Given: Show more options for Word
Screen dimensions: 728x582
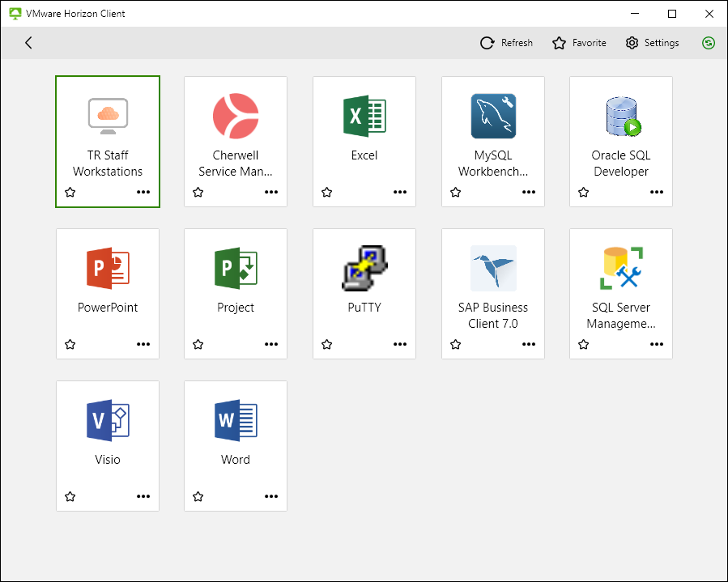Looking at the screenshot, I should 271,497.
